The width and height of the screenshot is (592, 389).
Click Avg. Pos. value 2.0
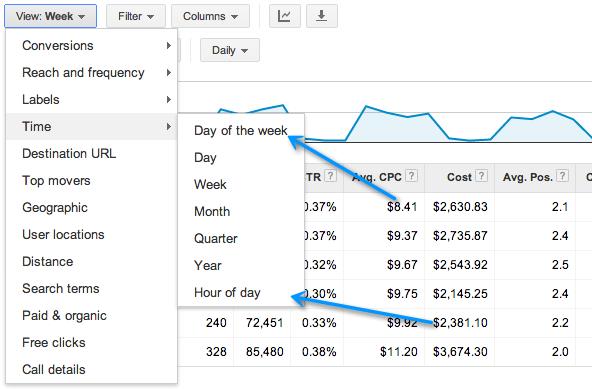560,352
